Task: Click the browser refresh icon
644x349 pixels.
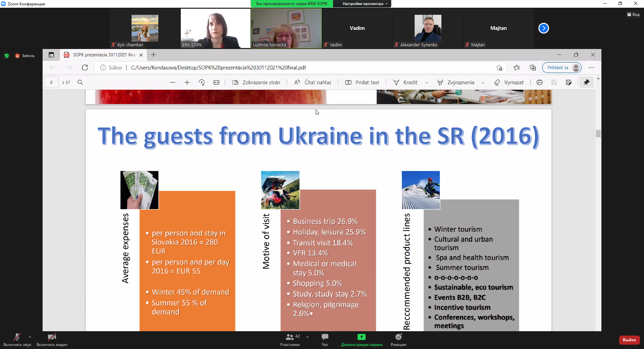Action: coord(85,68)
